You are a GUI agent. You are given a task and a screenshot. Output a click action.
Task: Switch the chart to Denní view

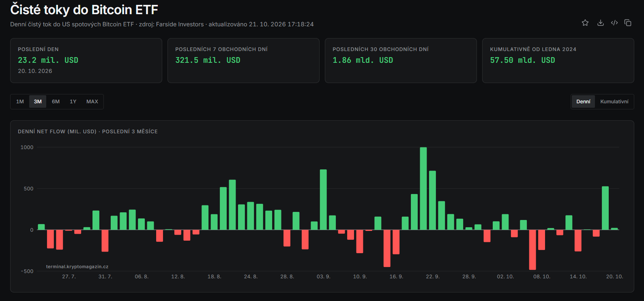tap(583, 102)
